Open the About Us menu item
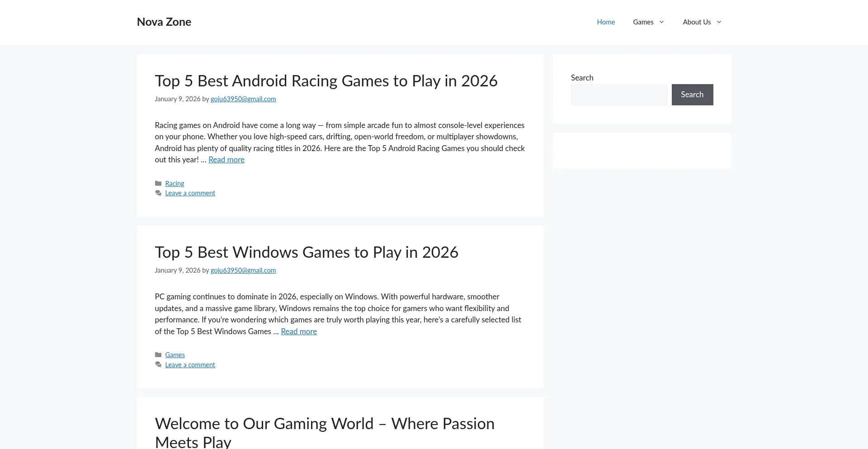This screenshot has height=449, width=868. (696, 22)
